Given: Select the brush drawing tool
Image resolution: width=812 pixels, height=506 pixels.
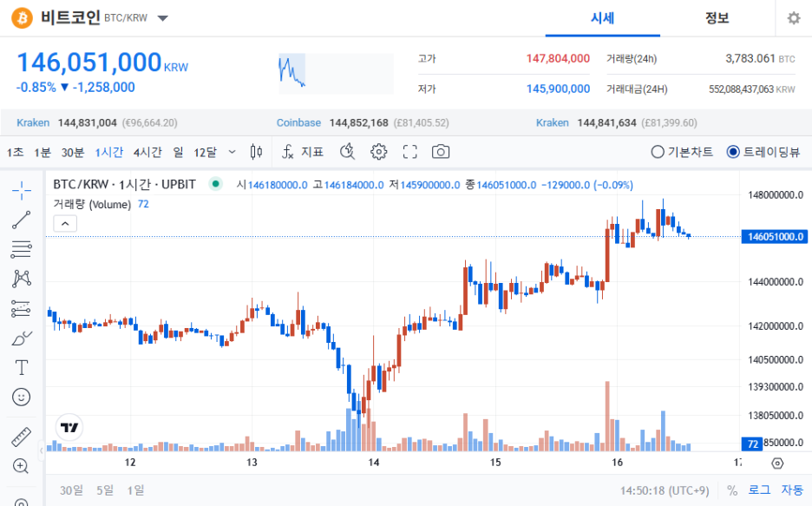Looking at the screenshot, I should (21, 338).
